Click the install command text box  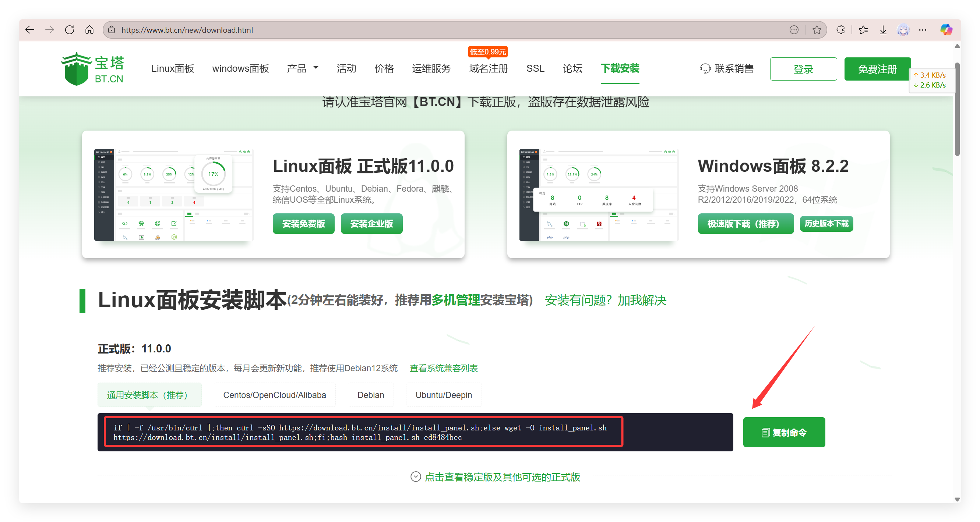415,432
